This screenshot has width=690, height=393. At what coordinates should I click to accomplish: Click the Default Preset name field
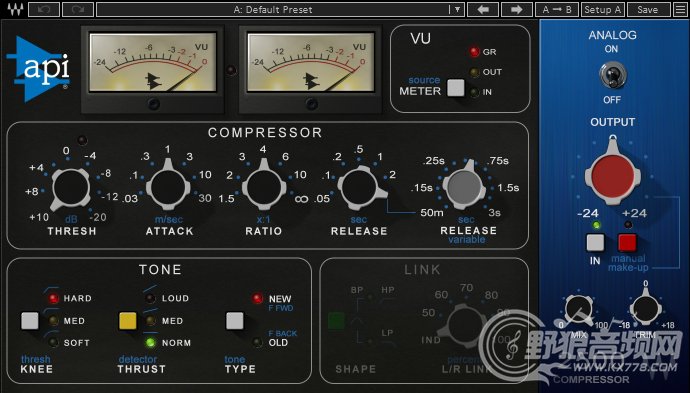273,9
